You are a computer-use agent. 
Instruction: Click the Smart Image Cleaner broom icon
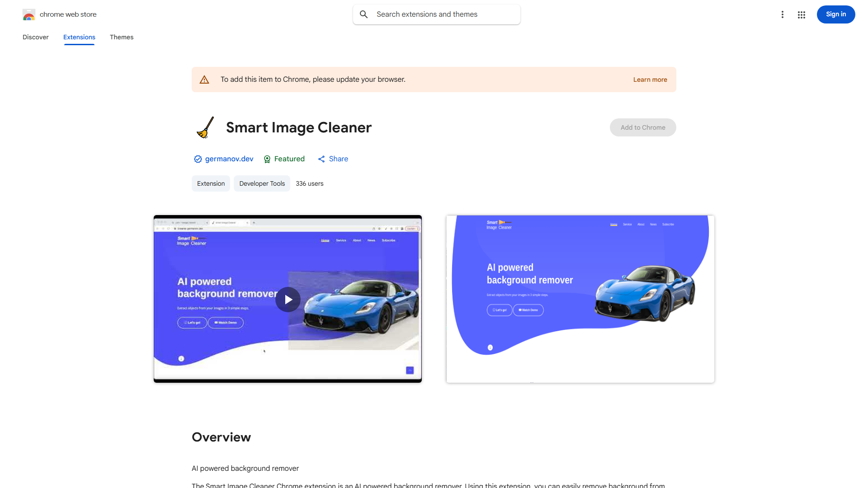tap(205, 127)
